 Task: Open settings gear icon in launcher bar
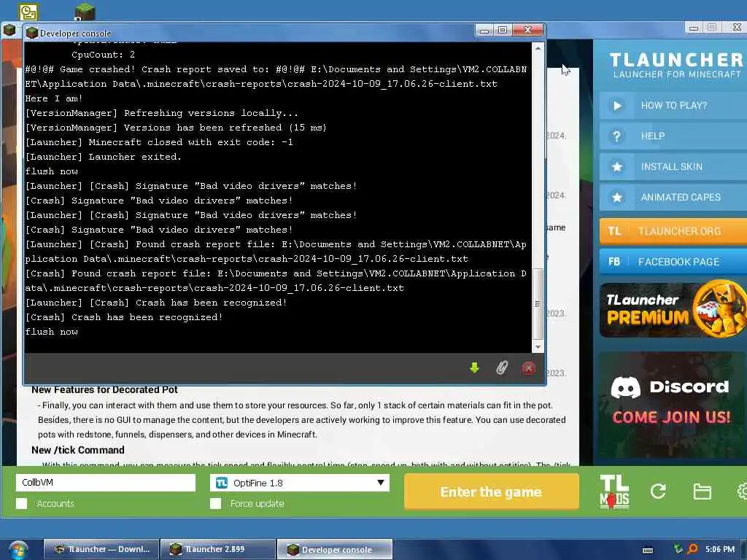[x=742, y=491]
